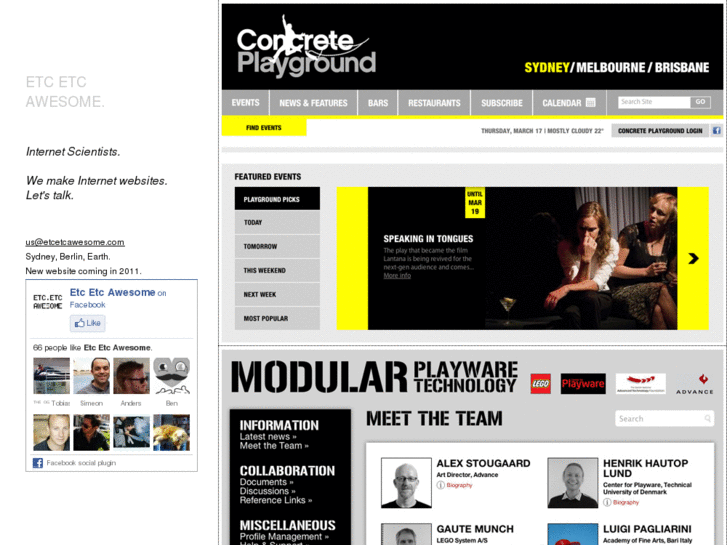
Task: Click the Etc Etc Awesome page logo
Action: point(48,302)
